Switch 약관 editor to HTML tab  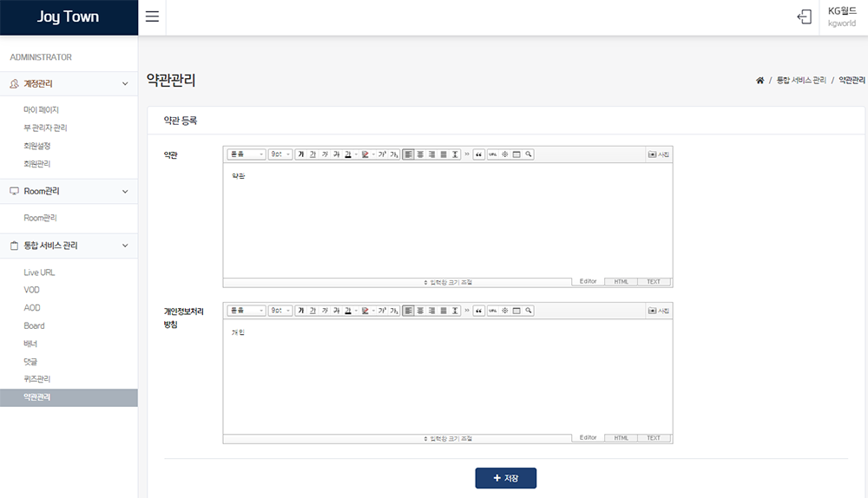pos(621,282)
